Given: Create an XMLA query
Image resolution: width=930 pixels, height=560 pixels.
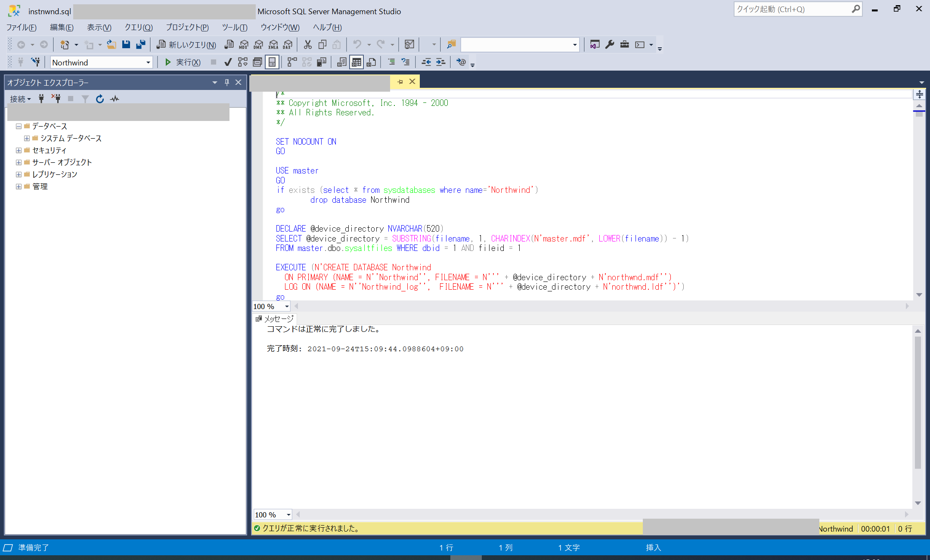Looking at the screenshot, I should 273,44.
